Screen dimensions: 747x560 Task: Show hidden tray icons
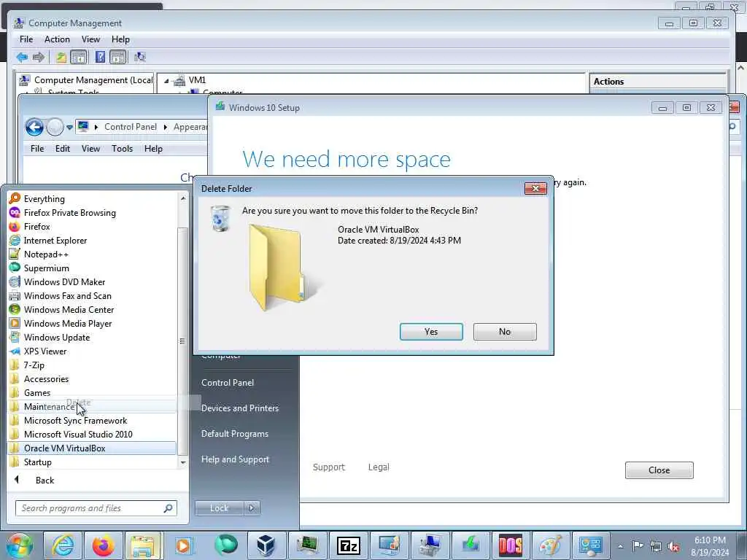coord(620,546)
